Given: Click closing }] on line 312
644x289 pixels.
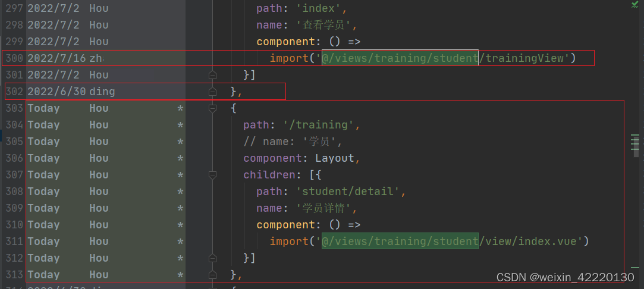Looking at the screenshot, I should [250, 258].
